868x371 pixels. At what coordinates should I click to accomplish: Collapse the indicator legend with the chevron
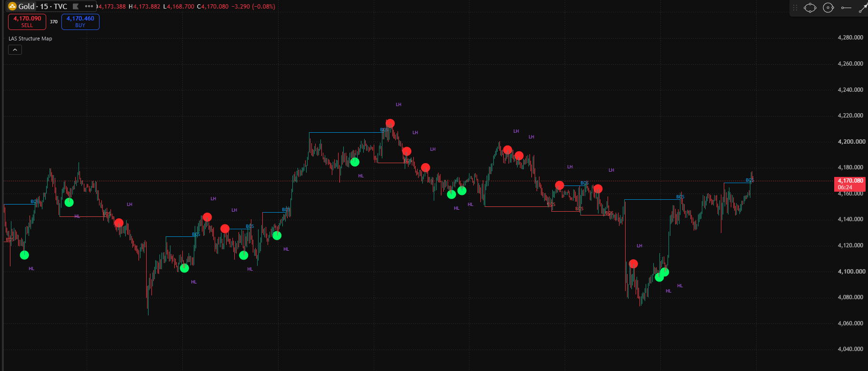click(15, 49)
